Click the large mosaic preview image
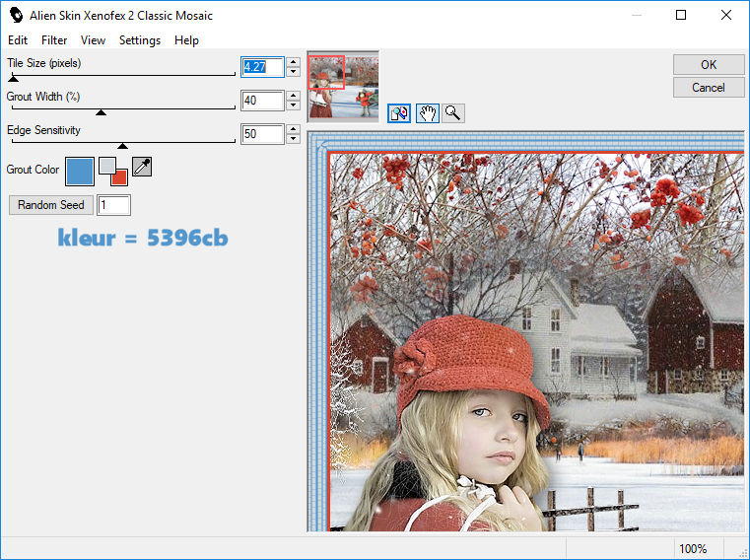Screen dimensions: 750x560 (526, 331)
